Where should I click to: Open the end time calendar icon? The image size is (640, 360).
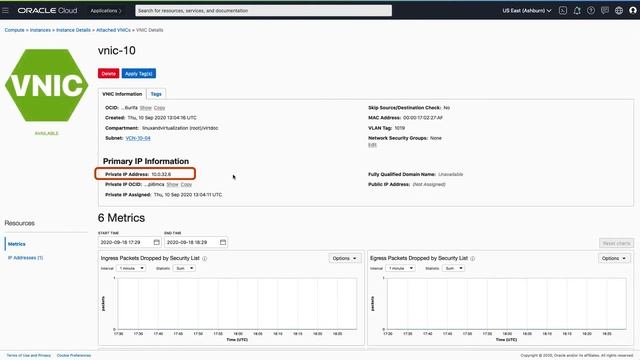pos(223,242)
